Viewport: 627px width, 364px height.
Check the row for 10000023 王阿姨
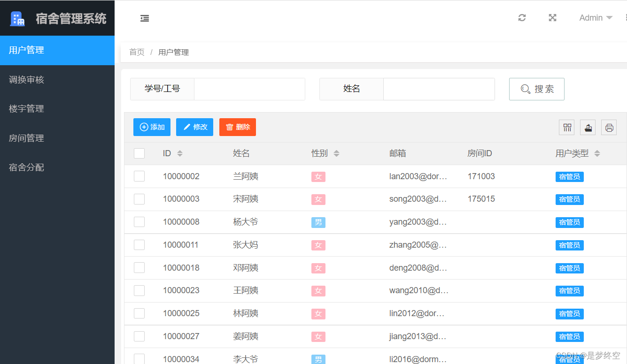[139, 290]
